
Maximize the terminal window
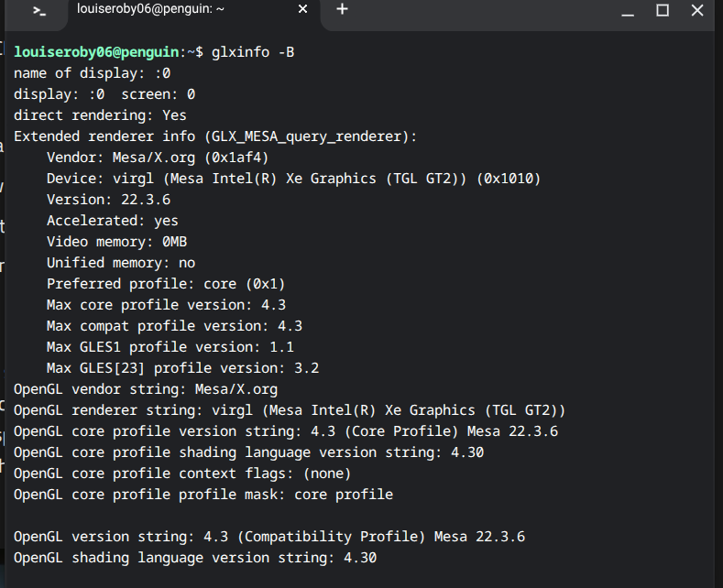[663, 10]
